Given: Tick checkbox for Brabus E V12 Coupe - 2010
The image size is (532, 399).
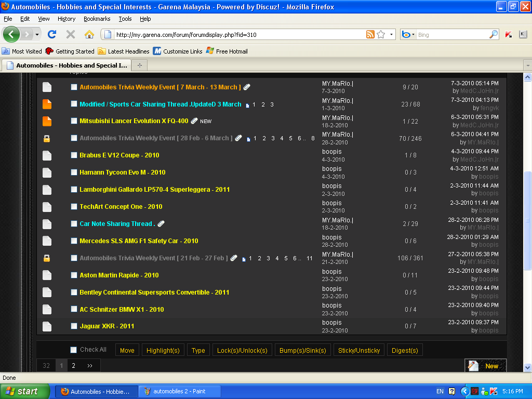Looking at the screenshot, I should (74, 155).
